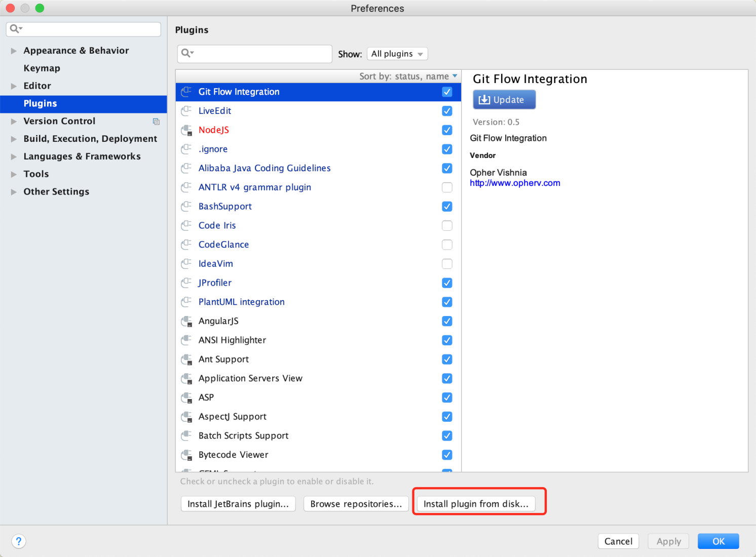Disable the BashSupport plugin checkbox
The height and width of the screenshot is (557, 756).
tap(447, 206)
